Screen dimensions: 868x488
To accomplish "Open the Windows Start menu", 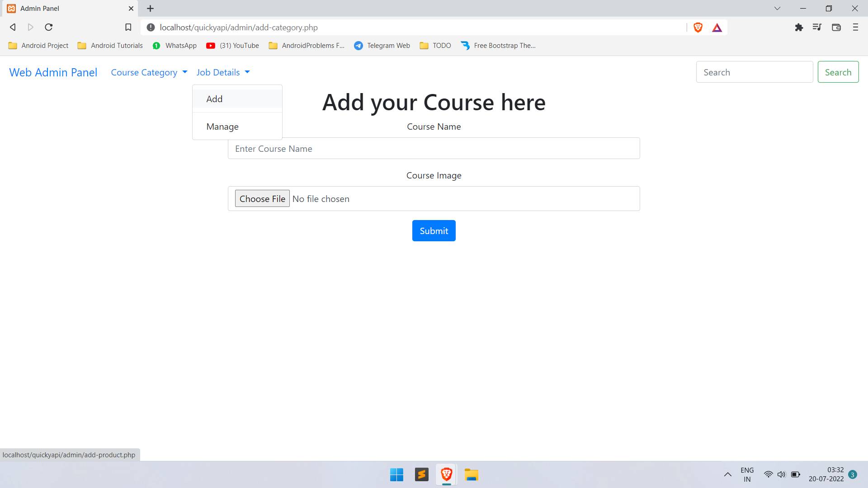I will [396, 474].
